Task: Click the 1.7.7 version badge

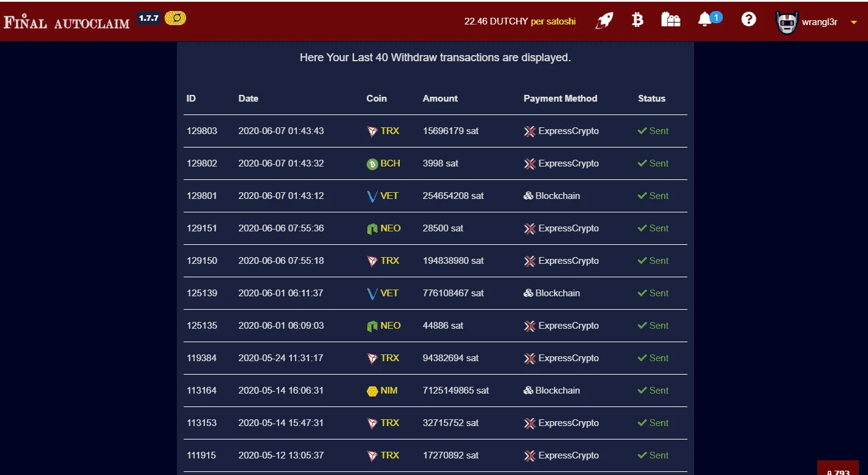Action: (149, 18)
